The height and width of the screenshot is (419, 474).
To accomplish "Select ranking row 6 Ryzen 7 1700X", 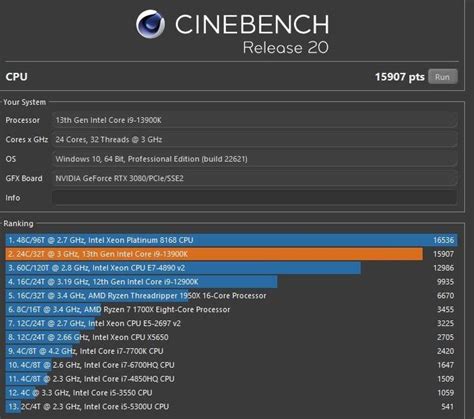I will (x=231, y=309).
